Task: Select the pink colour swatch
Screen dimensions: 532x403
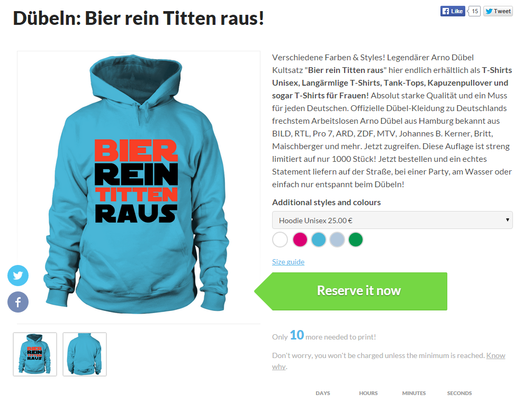Action: (300, 240)
